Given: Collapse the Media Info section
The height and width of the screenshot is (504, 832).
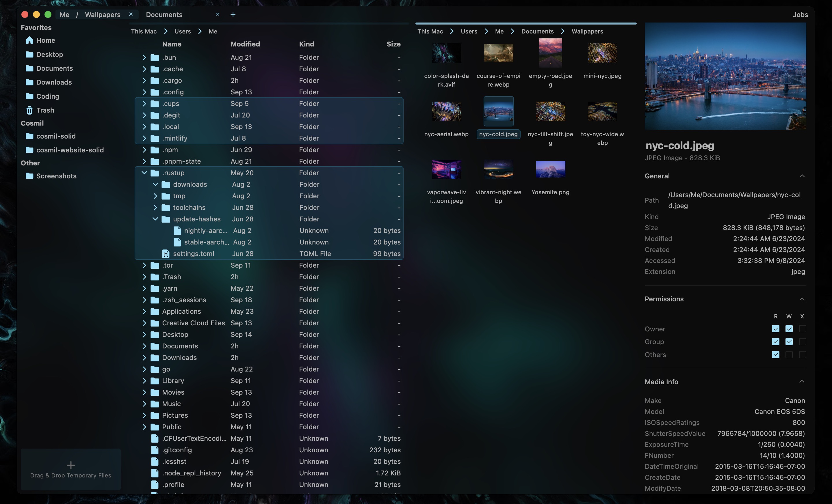Looking at the screenshot, I should tap(802, 382).
